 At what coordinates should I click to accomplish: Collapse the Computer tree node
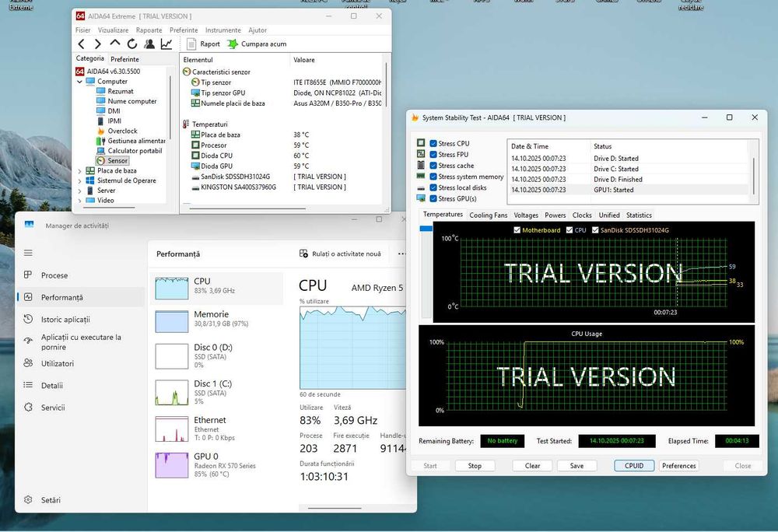pyautogui.click(x=79, y=82)
